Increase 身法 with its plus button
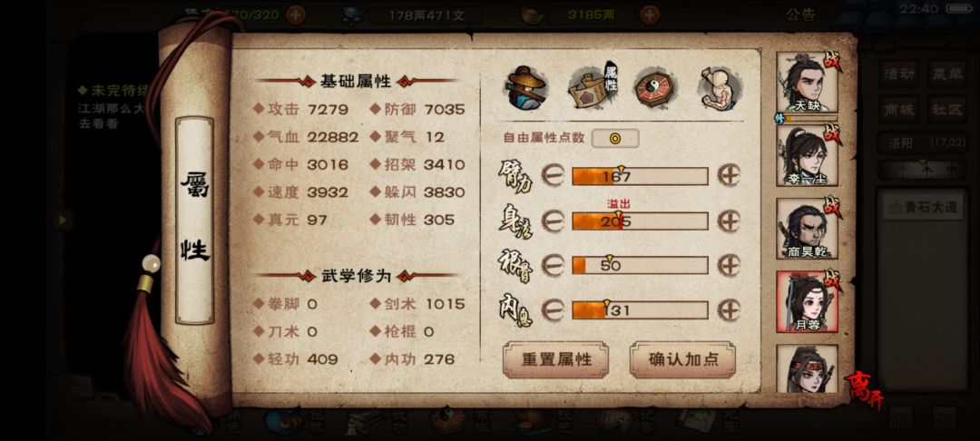 (x=729, y=220)
